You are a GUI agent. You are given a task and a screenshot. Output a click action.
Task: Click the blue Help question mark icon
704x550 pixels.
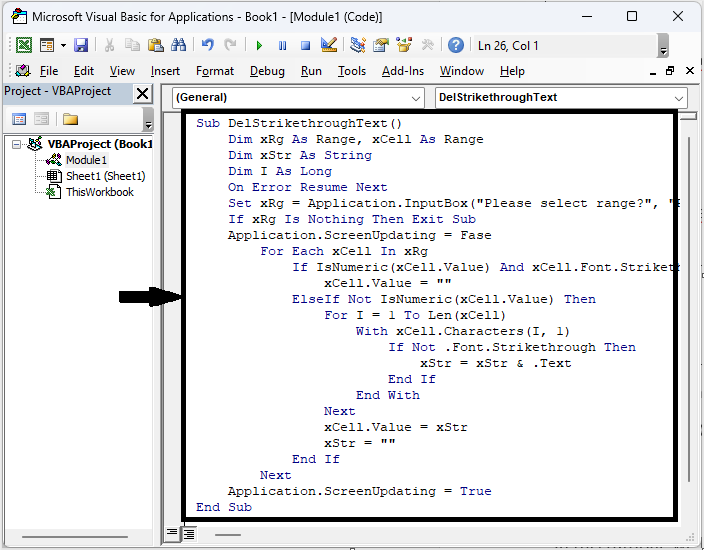(456, 45)
